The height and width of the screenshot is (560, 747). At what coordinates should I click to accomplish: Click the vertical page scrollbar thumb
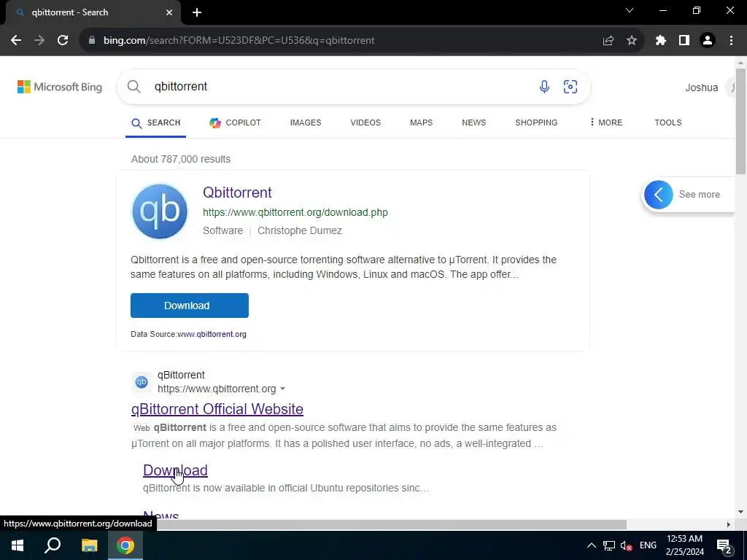740,122
